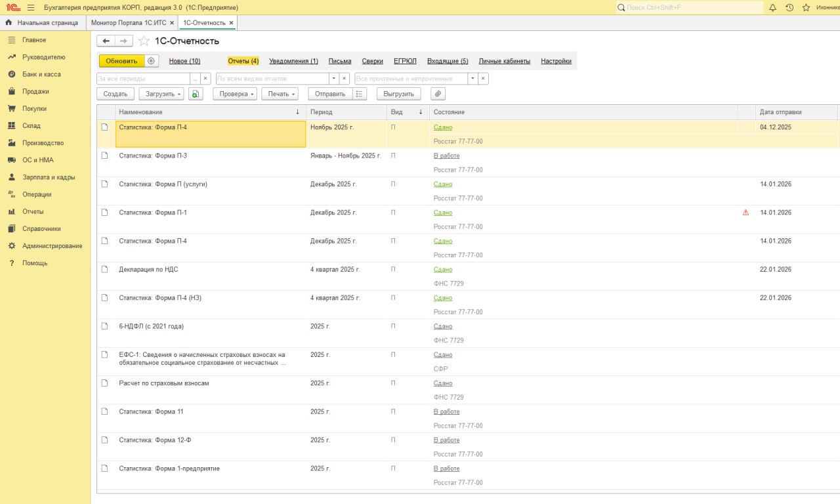Open the history clock icon in title bar
This screenshot has width=840, height=504.
coord(789,7)
